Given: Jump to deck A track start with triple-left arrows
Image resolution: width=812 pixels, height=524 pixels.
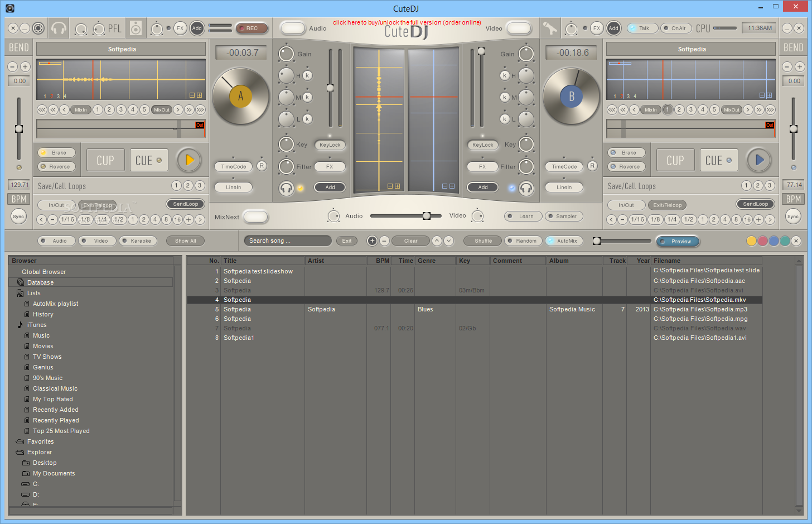Looking at the screenshot, I should tap(42, 109).
